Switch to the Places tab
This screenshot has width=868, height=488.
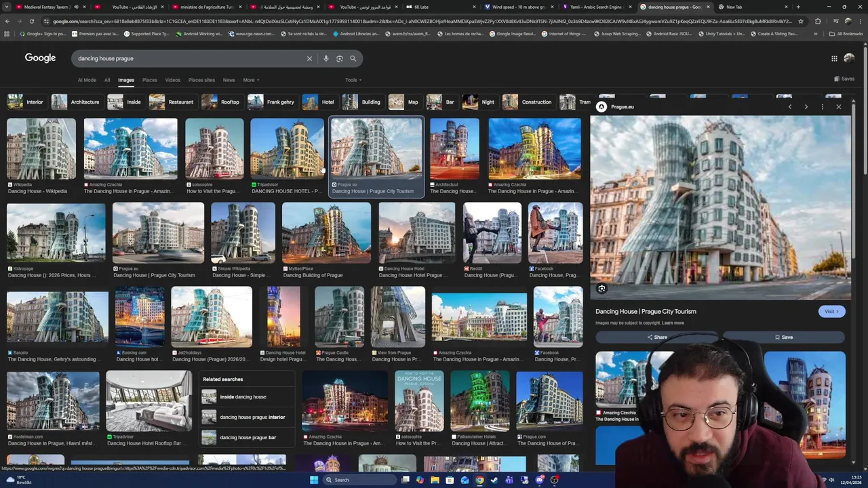tap(150, 80)
